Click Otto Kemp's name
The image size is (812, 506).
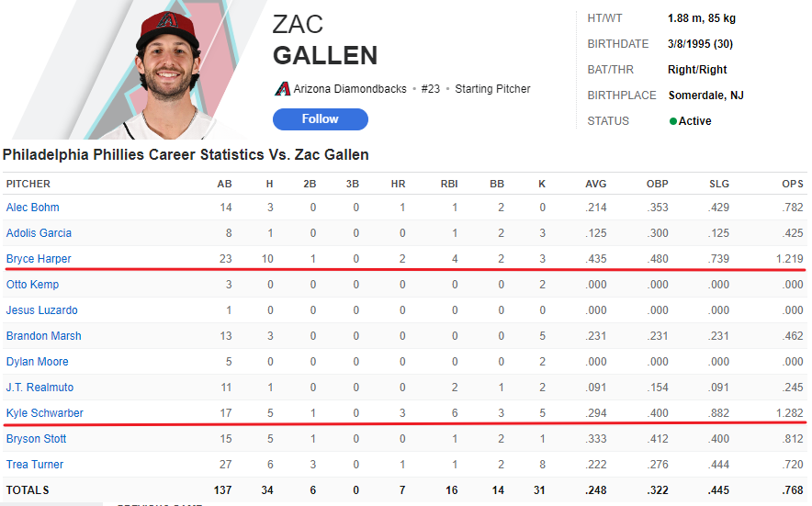coord(32,285)
